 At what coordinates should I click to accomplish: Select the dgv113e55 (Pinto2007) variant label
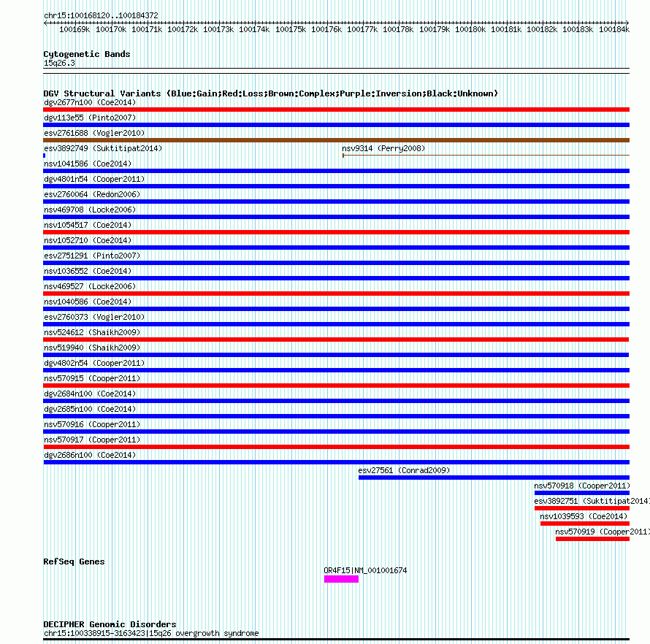coord(90,118)
